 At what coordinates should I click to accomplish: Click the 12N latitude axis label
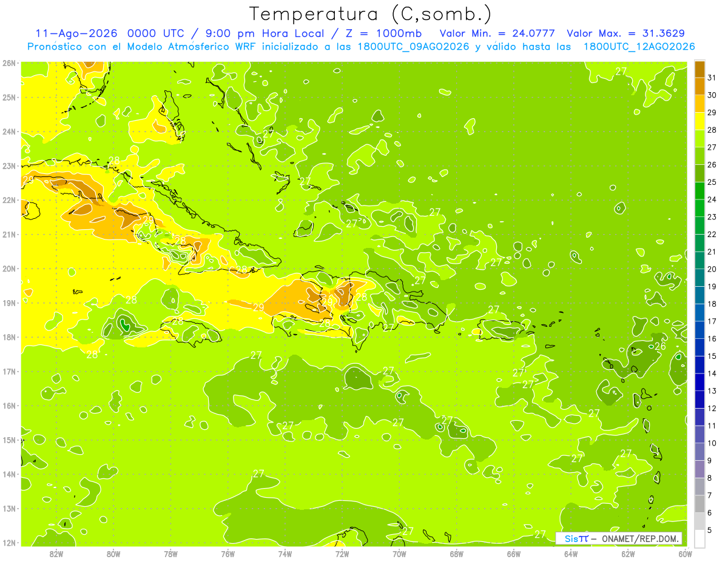[x=9, y=543]
